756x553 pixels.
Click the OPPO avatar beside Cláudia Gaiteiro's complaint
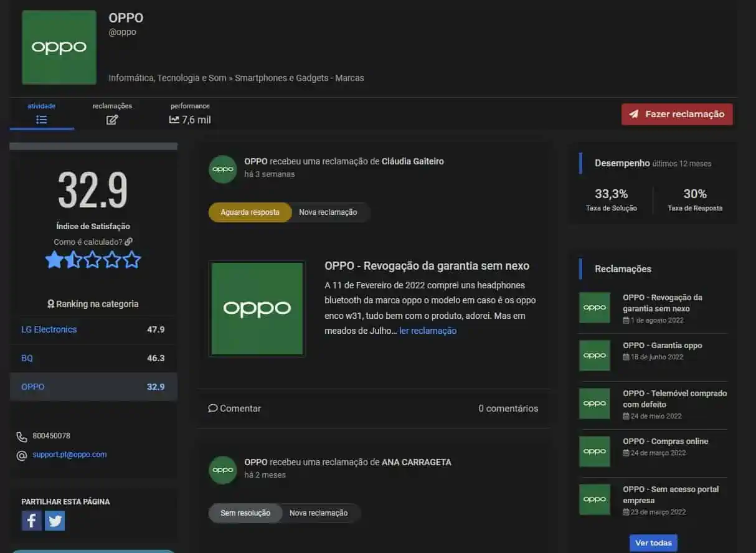coord(223,169)
